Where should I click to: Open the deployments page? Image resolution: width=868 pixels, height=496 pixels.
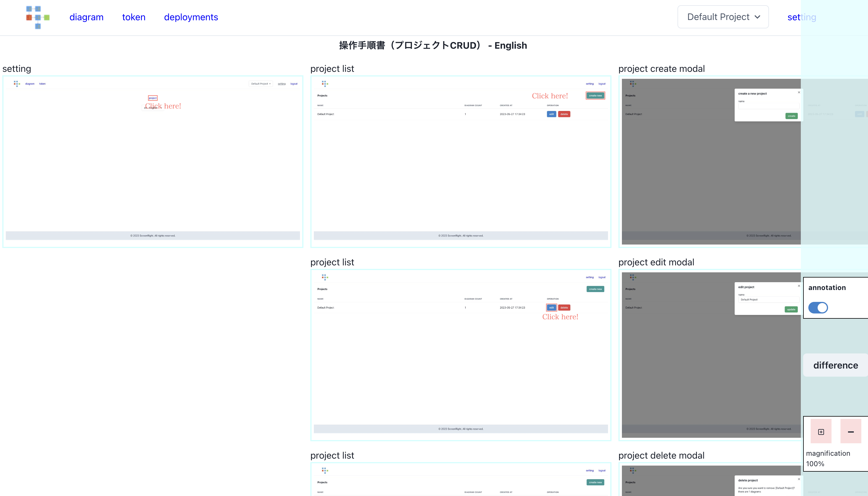tap(191, 17)
